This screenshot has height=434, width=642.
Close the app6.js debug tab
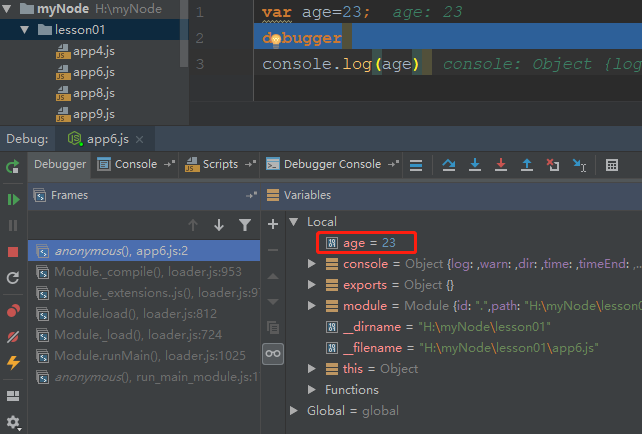[140, 140]
